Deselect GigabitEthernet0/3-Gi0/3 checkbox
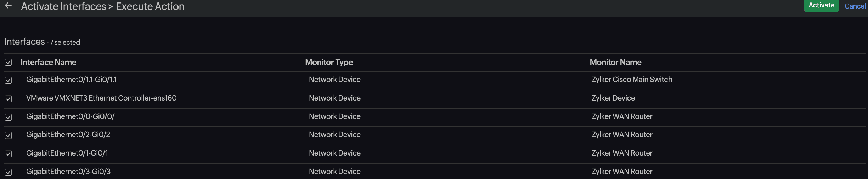The height and width of the screenshot is (179, 868). click(x=8, y=172)
